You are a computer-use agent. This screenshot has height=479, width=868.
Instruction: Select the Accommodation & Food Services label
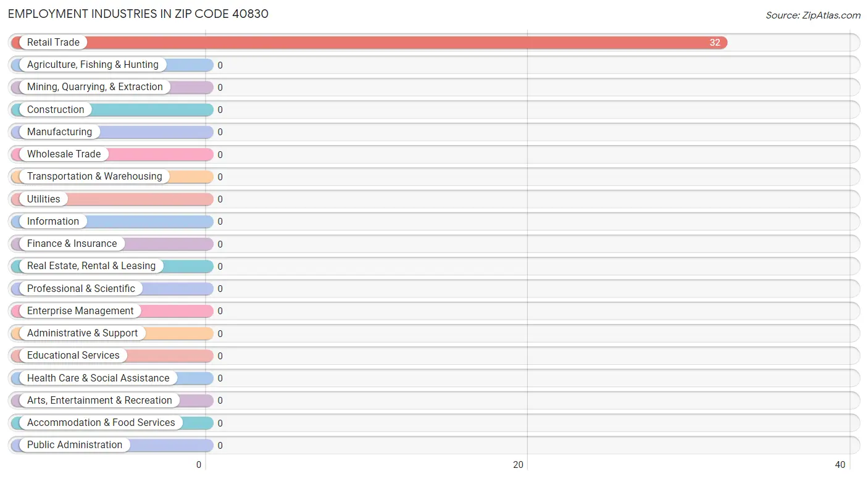click(101, 423)
